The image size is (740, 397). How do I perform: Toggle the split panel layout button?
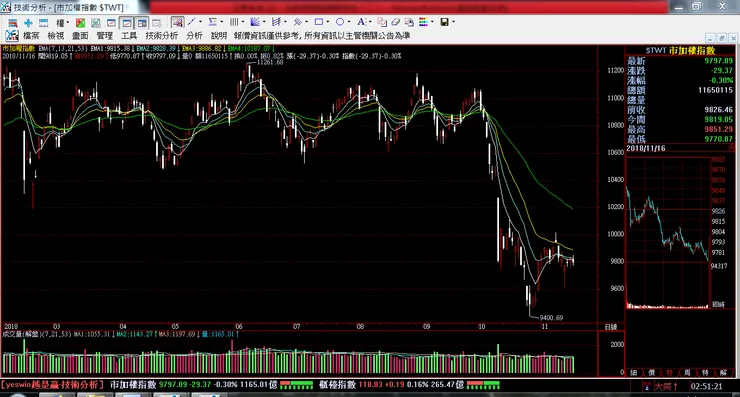coord(142,23)
